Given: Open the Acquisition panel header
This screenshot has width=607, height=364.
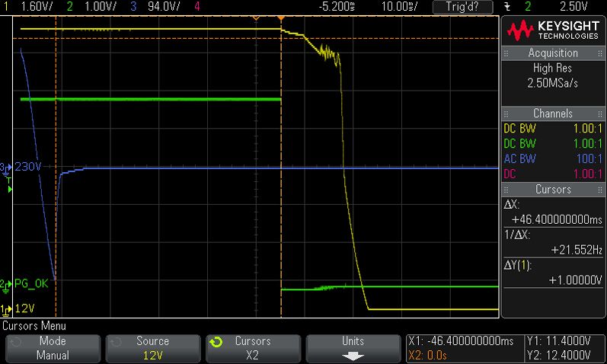Looking at the screenshot, I should click(x=553, y=53).
